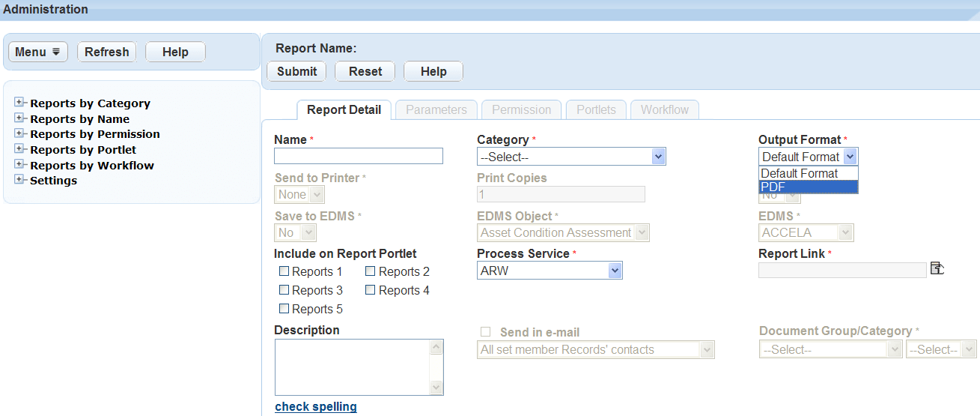980x416 pixels.
Task: Tick the Reports 5 checkbox
Action: [284, 309]
